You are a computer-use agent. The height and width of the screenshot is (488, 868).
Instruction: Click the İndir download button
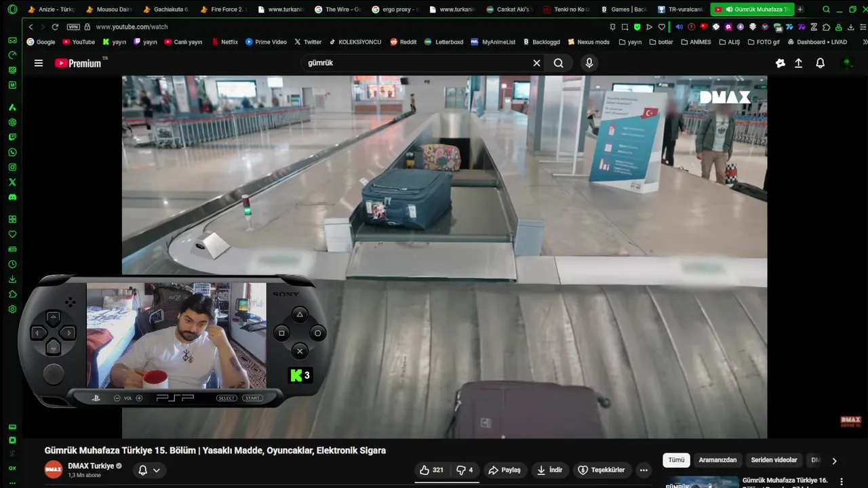pyautogui.click(x=550, y=470)
